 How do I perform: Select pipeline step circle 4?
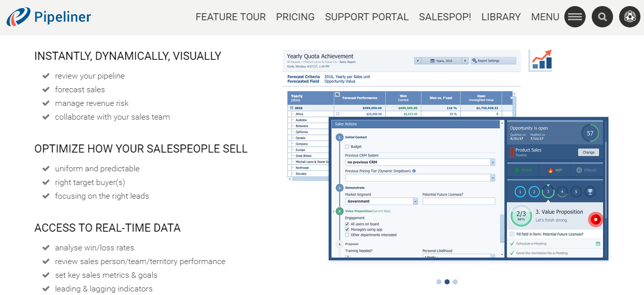[x=562, y=192]
